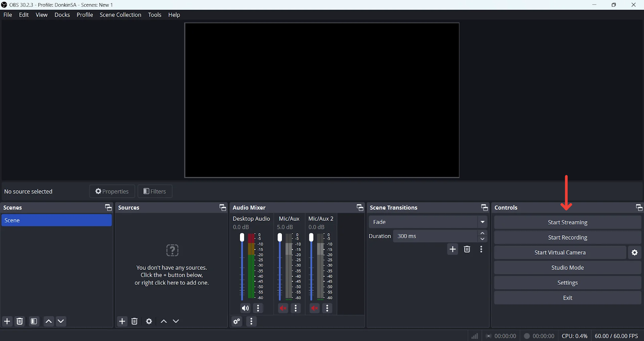This screenshot has height=341, width=644.
Task: Click the Filters button
Action: (x=155, y=191)
